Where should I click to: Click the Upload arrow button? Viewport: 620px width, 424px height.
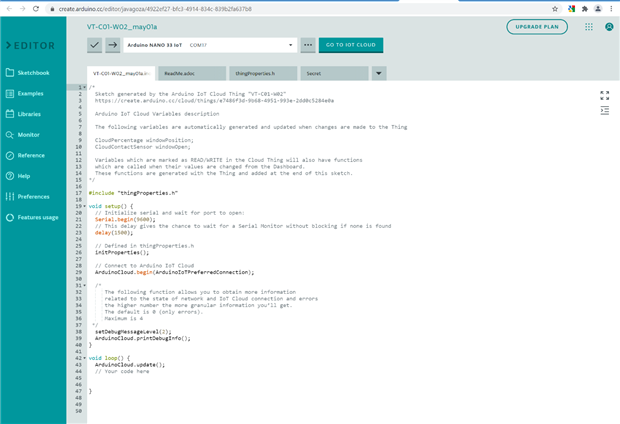click(113, 45)
